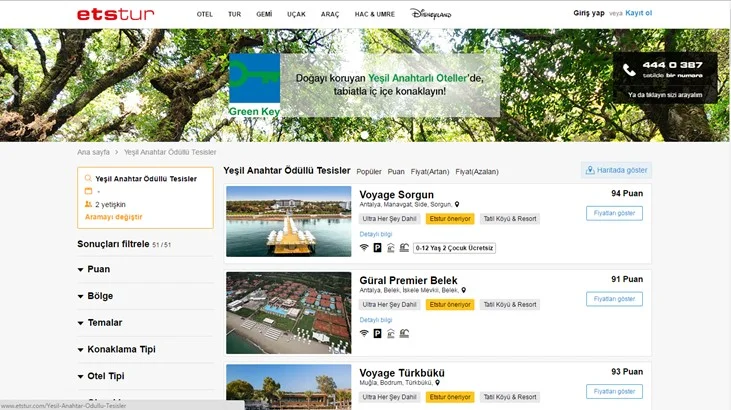
Task: Open the TUR menu
Action: (234, 14)
